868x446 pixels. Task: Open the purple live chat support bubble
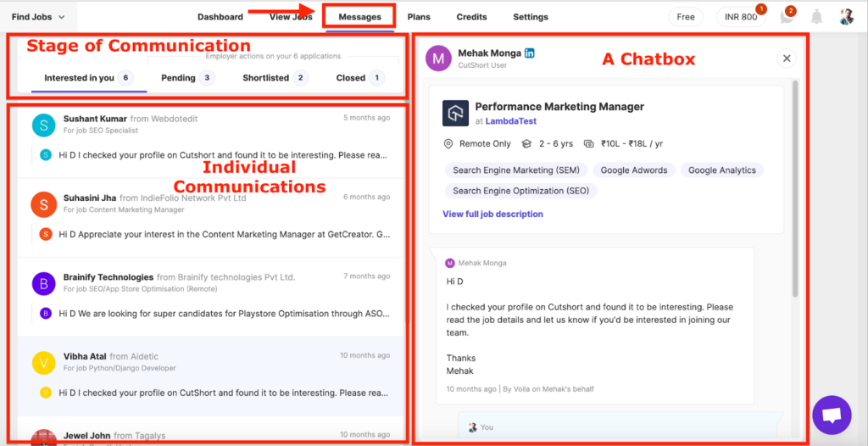[x=832, y=415]
